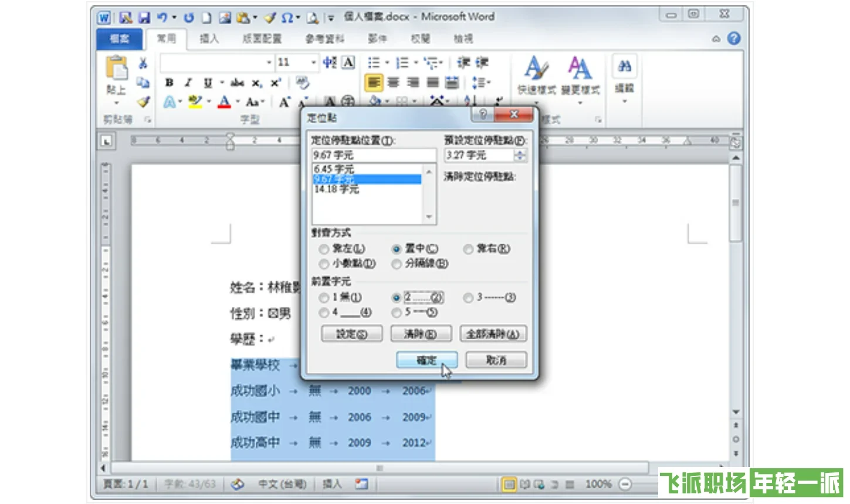Apply subscript formatting
This screenshot has width=850, height=504.
pyautogui.click(x=256, y=83)
